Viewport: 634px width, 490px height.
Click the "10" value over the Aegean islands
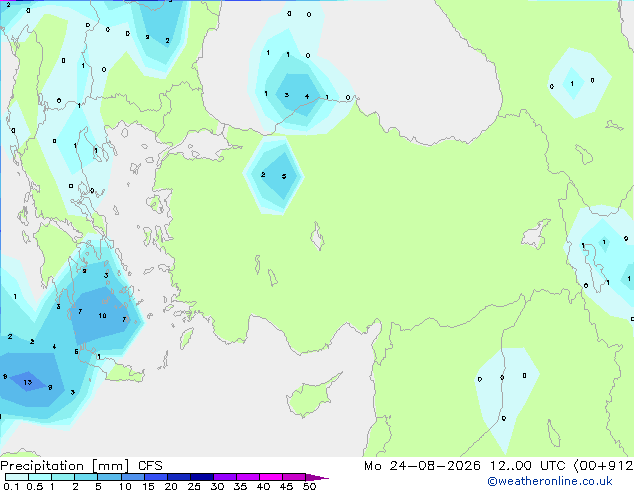tap(102, 315)
